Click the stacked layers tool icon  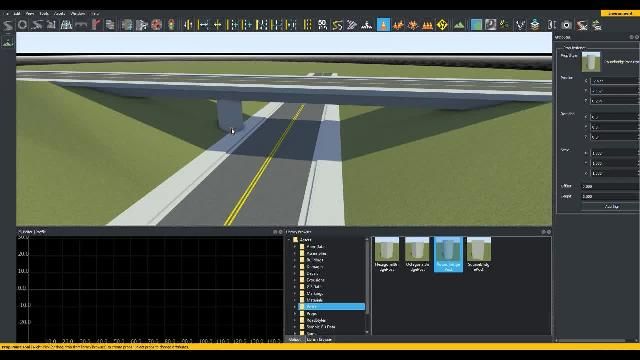pos(535,25)
